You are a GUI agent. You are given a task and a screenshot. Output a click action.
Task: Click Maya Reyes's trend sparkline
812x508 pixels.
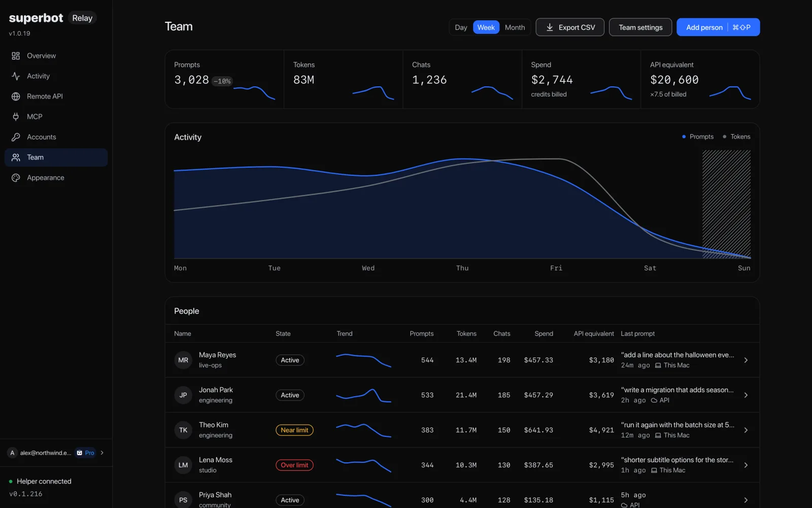point(363,360)
